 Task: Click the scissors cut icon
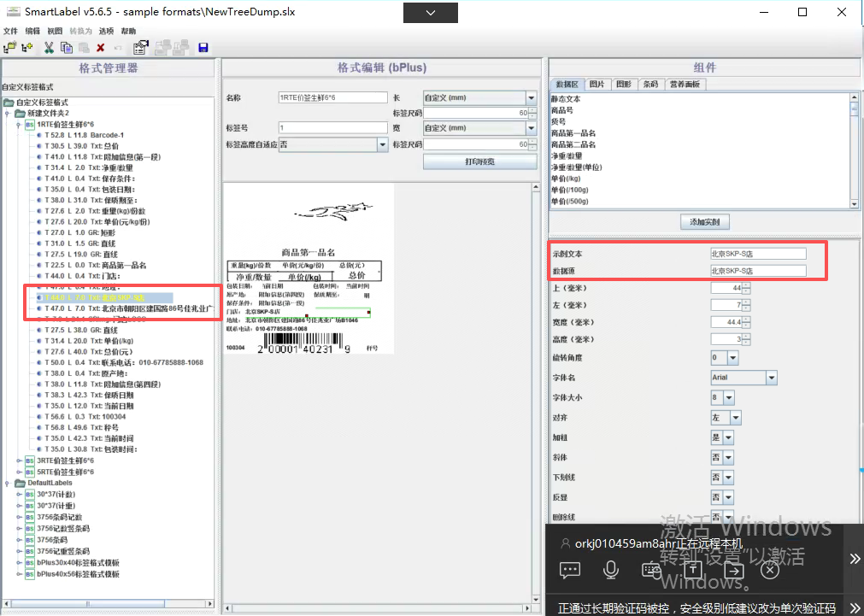49,48
